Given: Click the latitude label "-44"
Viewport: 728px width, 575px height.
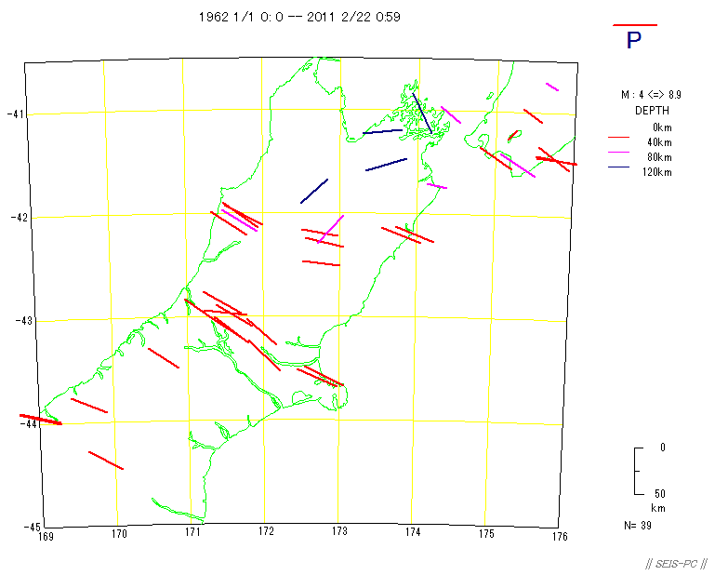Looking at the screenshot, I should (x=28, y=424).
